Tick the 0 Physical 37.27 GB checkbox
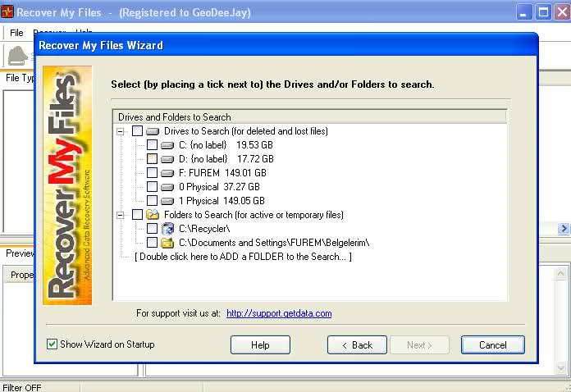This screenshot has height=392, width=571. coord(152,187)
